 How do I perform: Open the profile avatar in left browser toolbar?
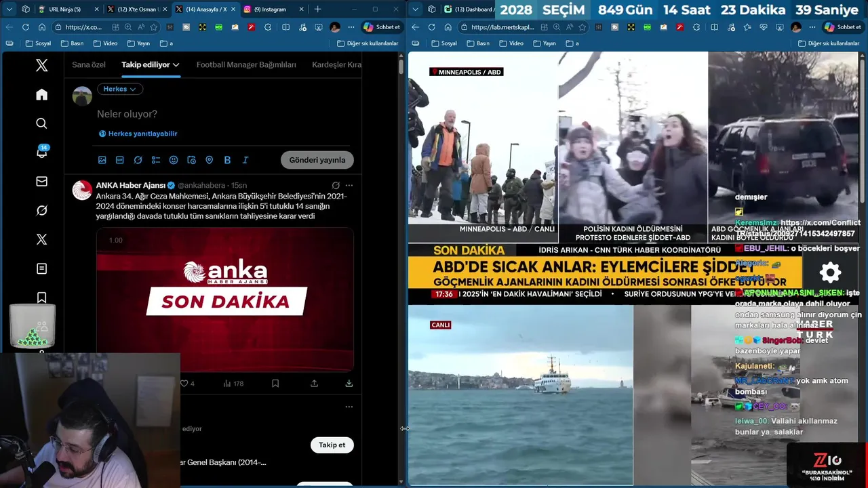pos(335,27)
